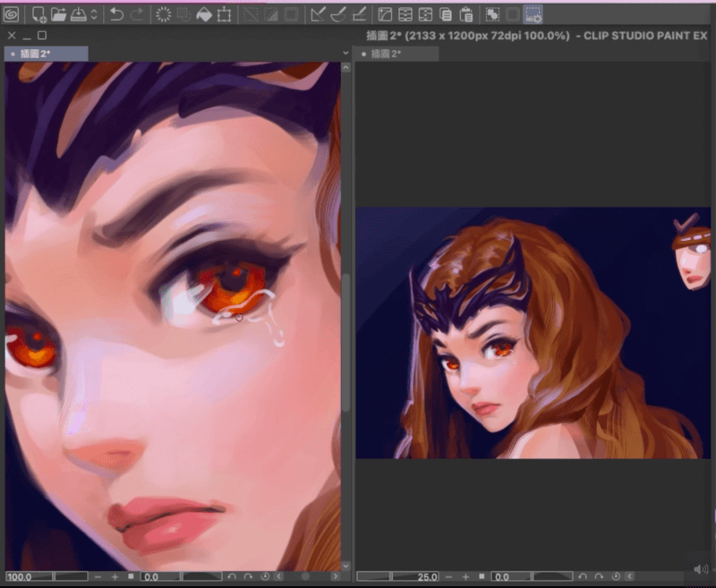Click the Scale/Rotate transform icon
The image size is (716, 588).
[224, 14]
